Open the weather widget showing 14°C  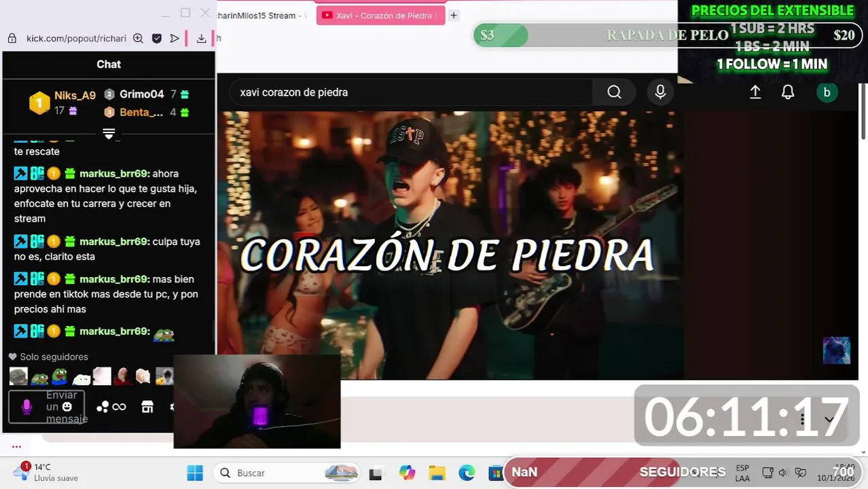coord(46,472)
